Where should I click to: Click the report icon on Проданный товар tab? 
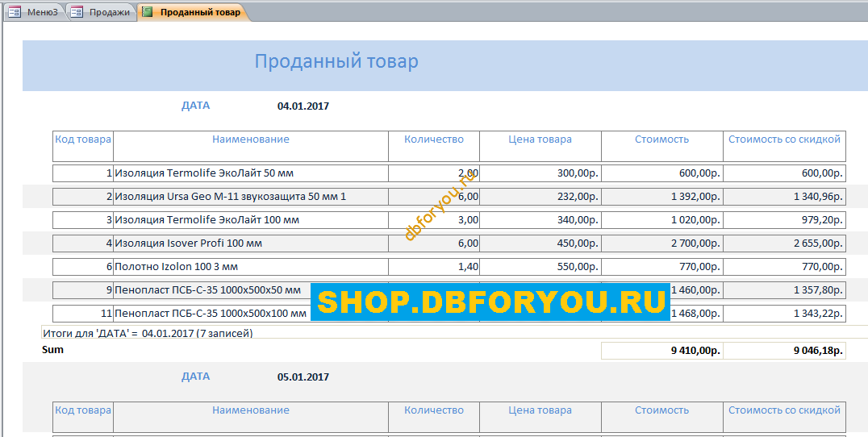148,12
